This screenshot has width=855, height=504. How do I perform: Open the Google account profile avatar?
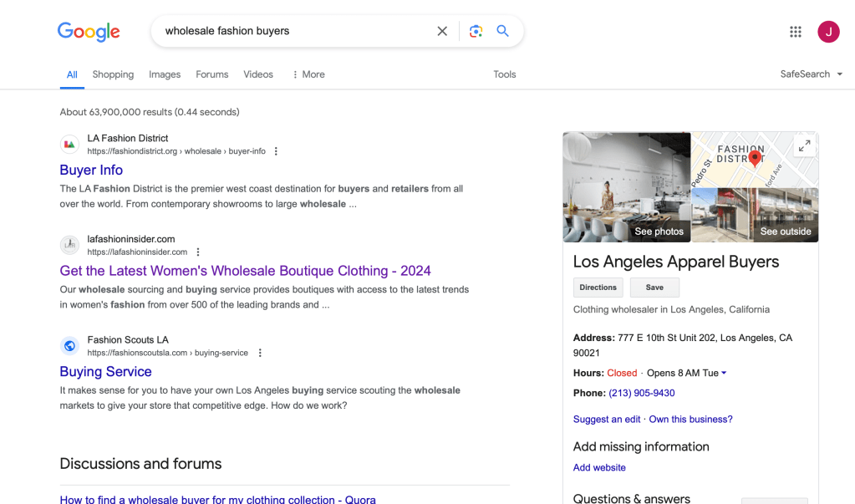click(x=828, y=32)
